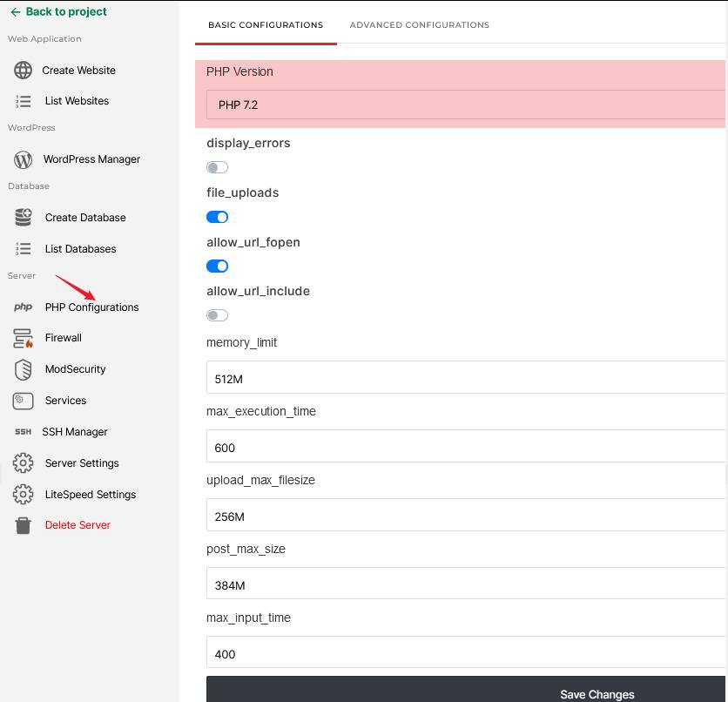Click the WordPress Manager logo icon
The width and height of the screenshot is (728, 702).
(23, 159)
